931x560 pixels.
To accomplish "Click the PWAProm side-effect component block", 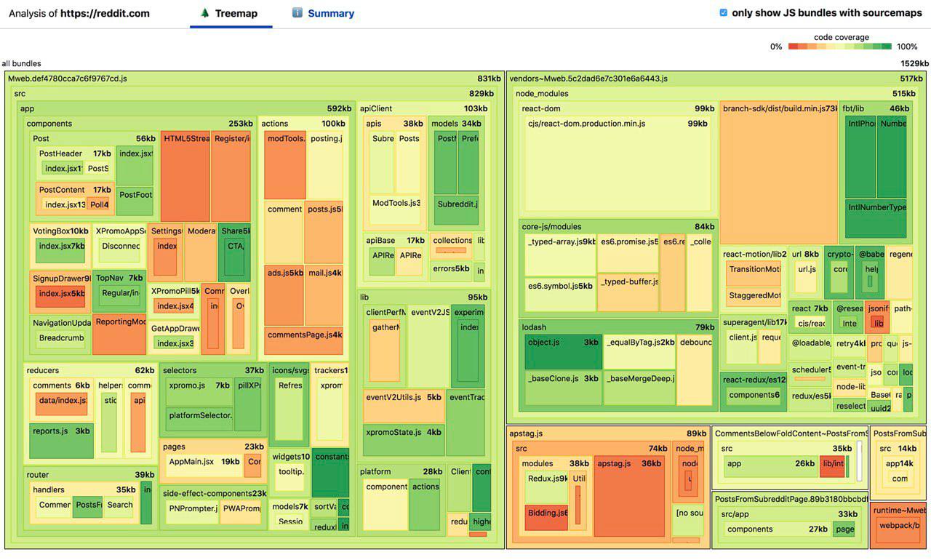I will 241,512.
